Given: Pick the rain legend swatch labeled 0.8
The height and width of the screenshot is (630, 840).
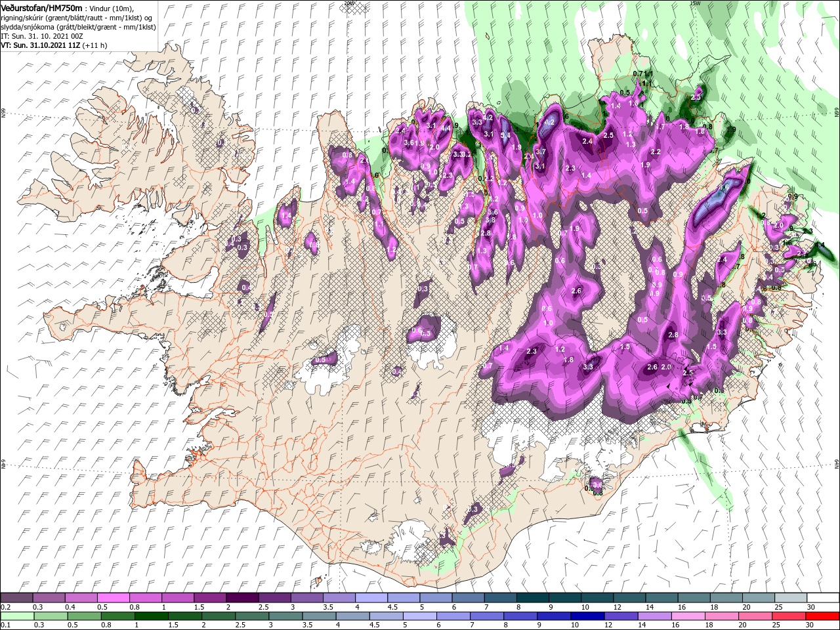Looking at the screenshot, I should click(x=117, y=616).
